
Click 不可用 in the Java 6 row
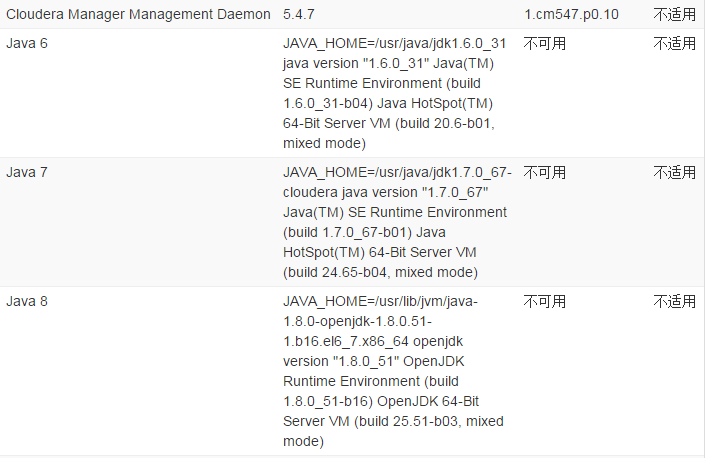pyautogui.click(x=545, y=44)
